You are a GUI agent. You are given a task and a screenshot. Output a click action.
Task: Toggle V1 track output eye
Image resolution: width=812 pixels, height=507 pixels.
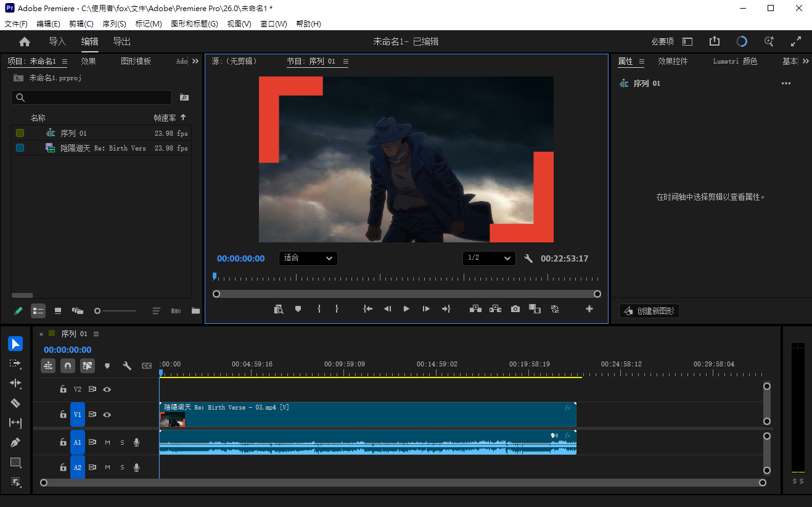[x=107, y=415]
